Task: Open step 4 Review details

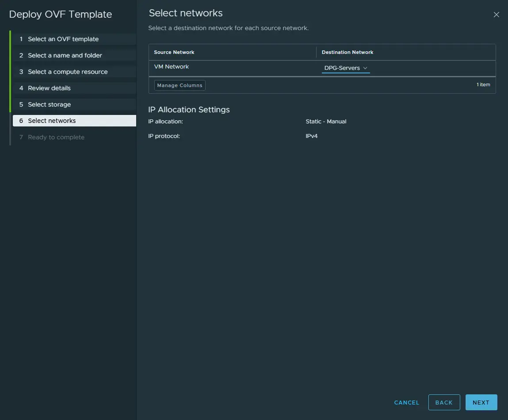Action: pos(49,88)
